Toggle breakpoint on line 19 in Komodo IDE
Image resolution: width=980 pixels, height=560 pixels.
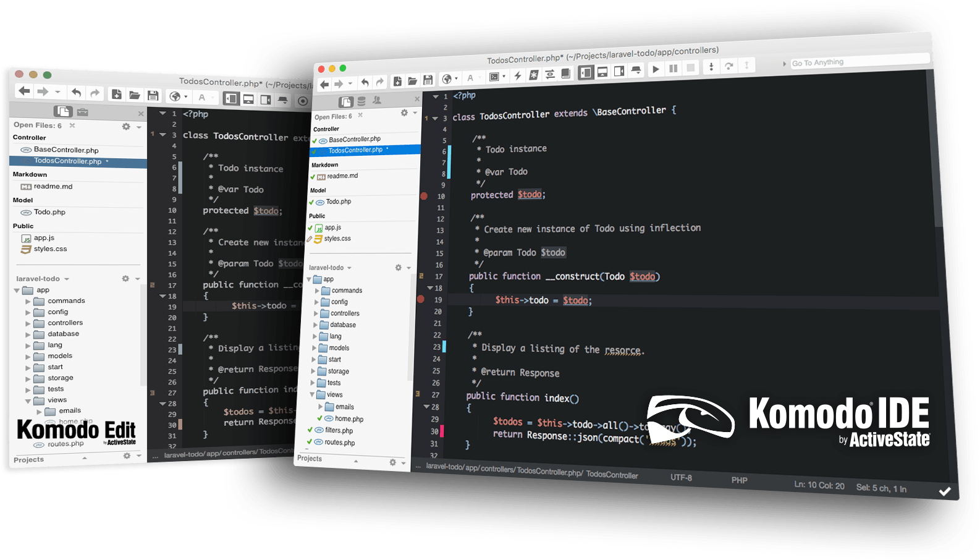pos(421,299)
